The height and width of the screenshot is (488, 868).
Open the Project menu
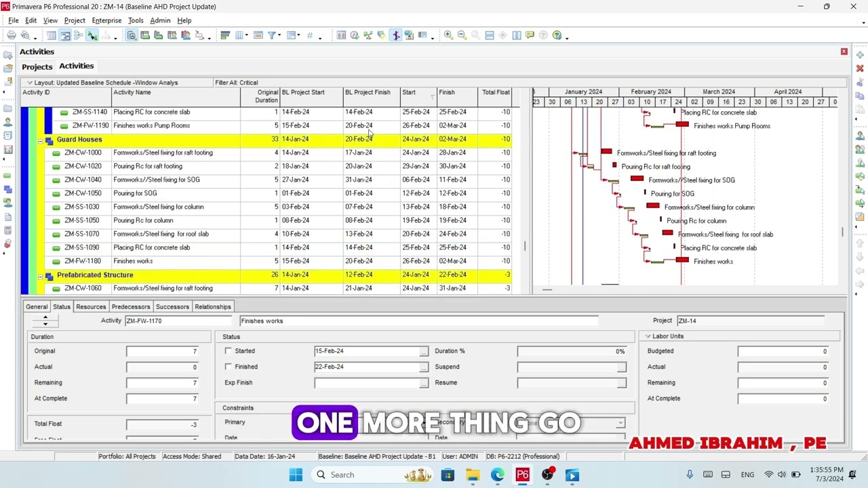pos(75,20)
